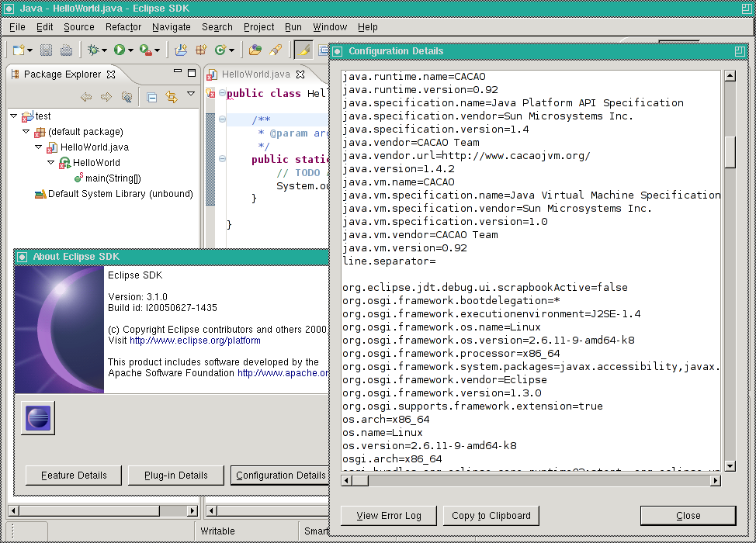Fold the public static method in editor
Image resolution: width=756 pixels, height=543 pixels.
point(222,158)
